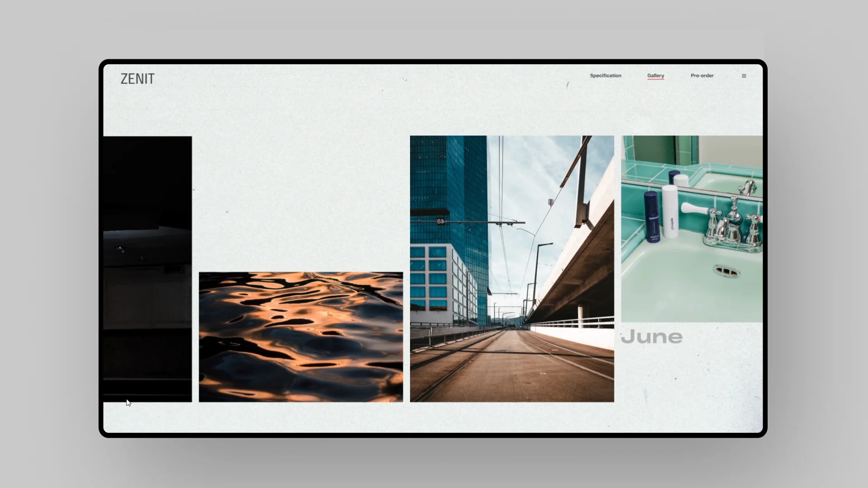Open the Specification nav link
Viewport: 868px width, 488px height.
[605, 75]
